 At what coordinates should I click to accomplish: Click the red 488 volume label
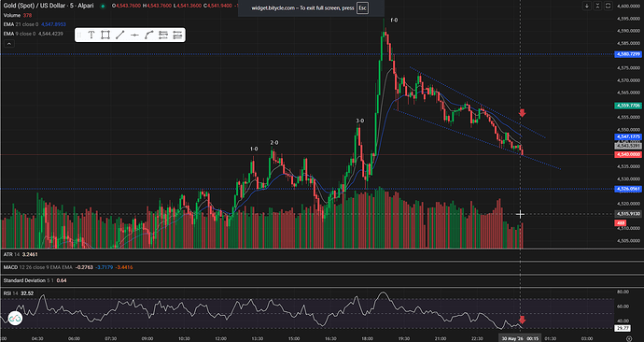[x=620, y=223]
